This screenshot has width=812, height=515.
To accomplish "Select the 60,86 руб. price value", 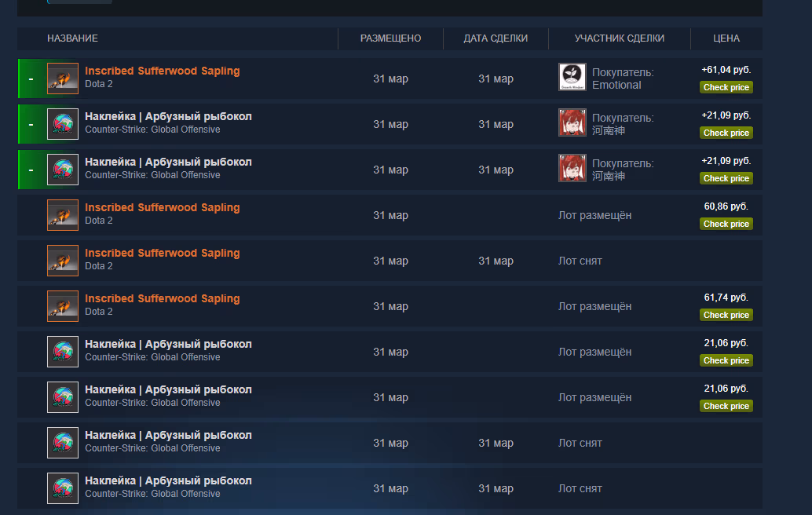I will pos(726,206).
